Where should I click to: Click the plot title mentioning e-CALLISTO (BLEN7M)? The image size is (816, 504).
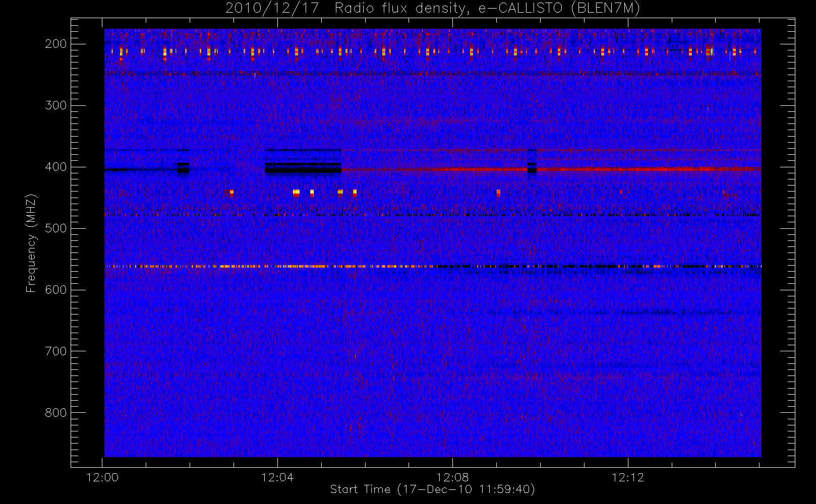coord(433,9)
